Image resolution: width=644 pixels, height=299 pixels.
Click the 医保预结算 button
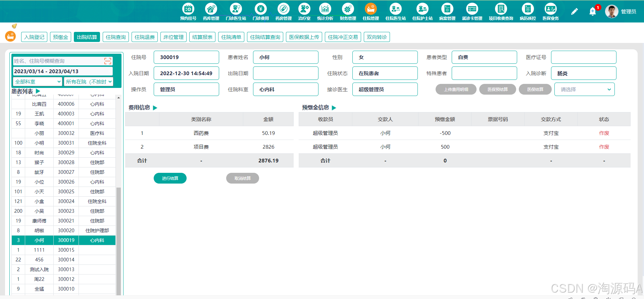(498, 89)
